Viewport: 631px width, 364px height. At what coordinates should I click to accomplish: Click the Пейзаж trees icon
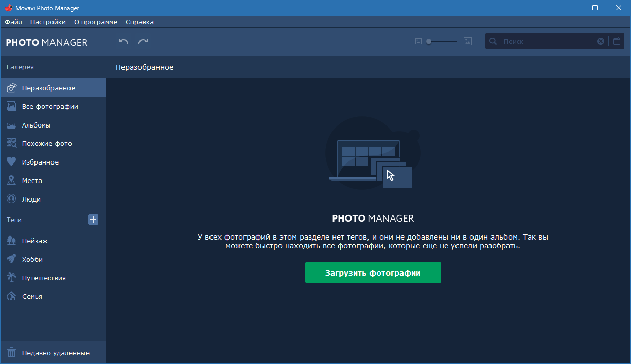[x=11, y=241]
